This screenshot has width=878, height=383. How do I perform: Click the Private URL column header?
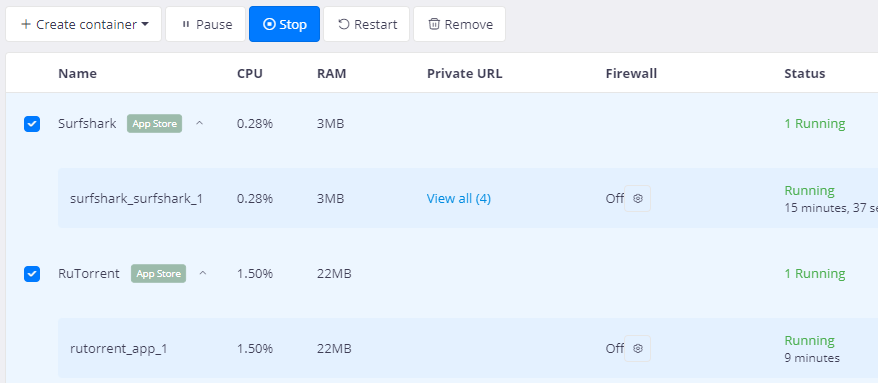pos(465,73)
